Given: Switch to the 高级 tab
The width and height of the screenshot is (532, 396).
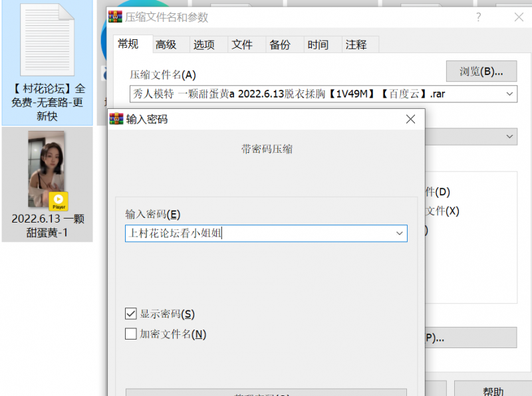Looking at the screenshot, I should click(166, 45).
